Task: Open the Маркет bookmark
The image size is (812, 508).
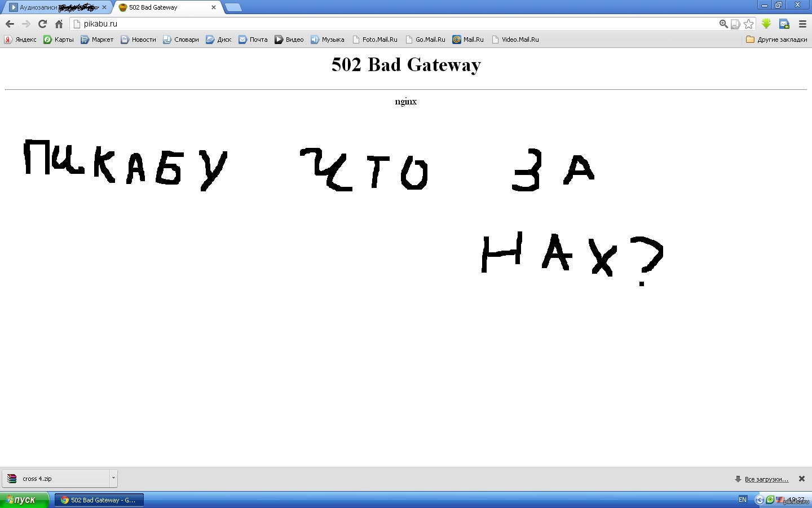Action: point(97,40)
